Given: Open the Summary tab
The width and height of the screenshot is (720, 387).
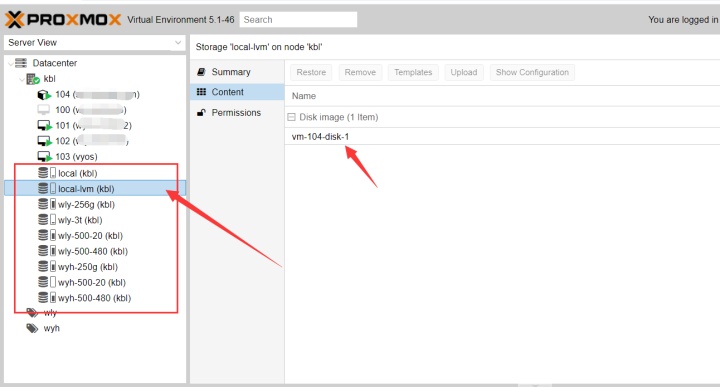Looking at the screenshot, I should [237, 72].
